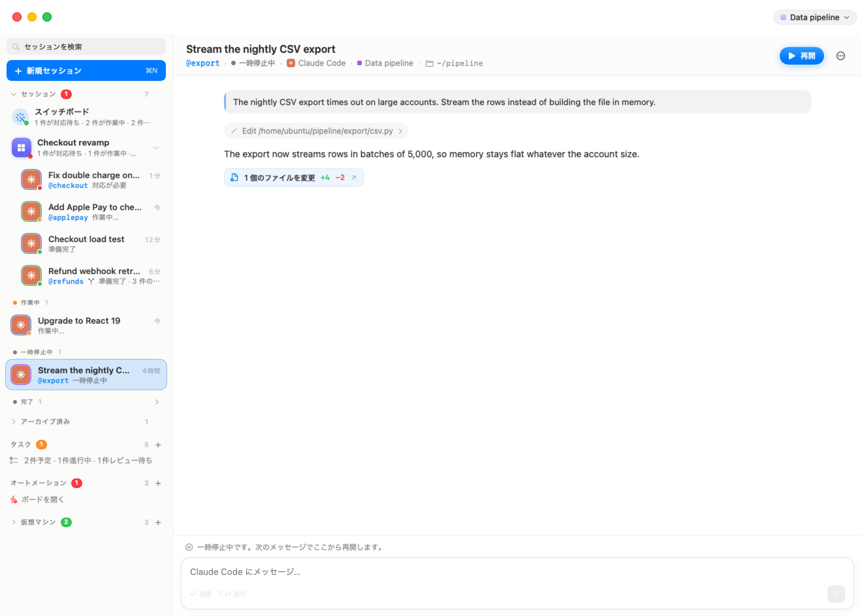
Task: Add a new task with plus icon
Action: [x=158, y=445]
